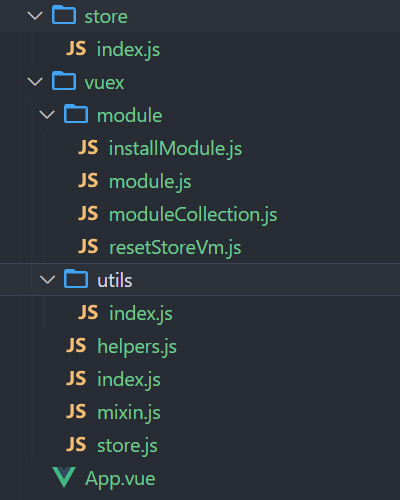Open mixin.js file
Screen dimensions: 400x500
tap(129, 413)
